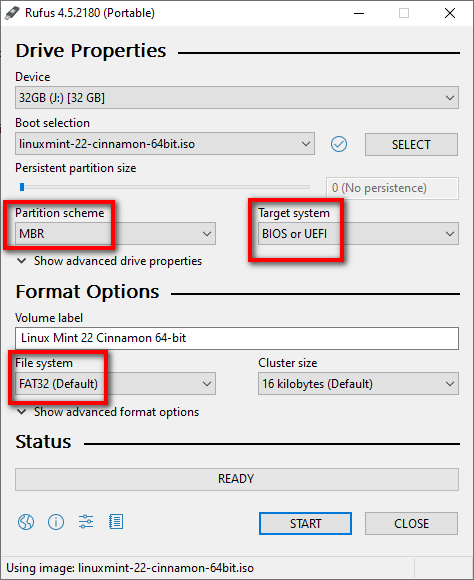Open the Target system dropdown
Viewport: 474px width, 580px height.
click(358, 233)
